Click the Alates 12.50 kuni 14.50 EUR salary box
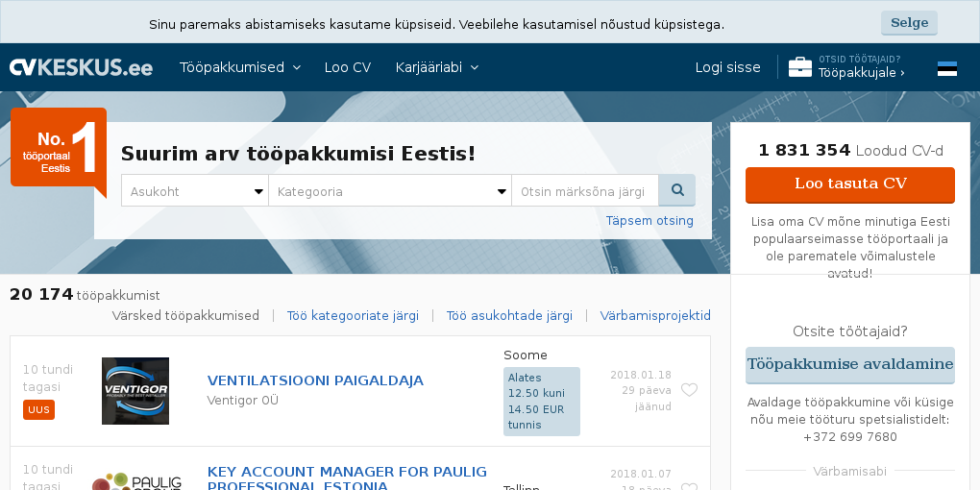The width and height of the screenshot is (980, 490). click(x=542, y=402)
